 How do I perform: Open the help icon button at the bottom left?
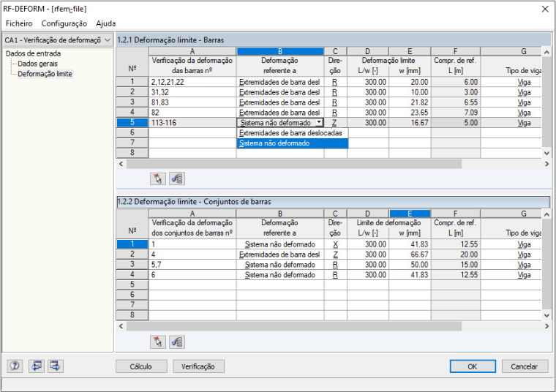(x=15, y=366)
